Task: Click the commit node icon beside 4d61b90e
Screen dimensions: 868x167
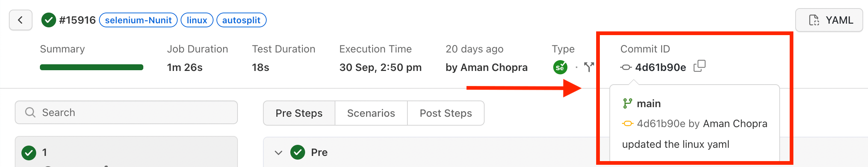Action: [x=626, y=67]
